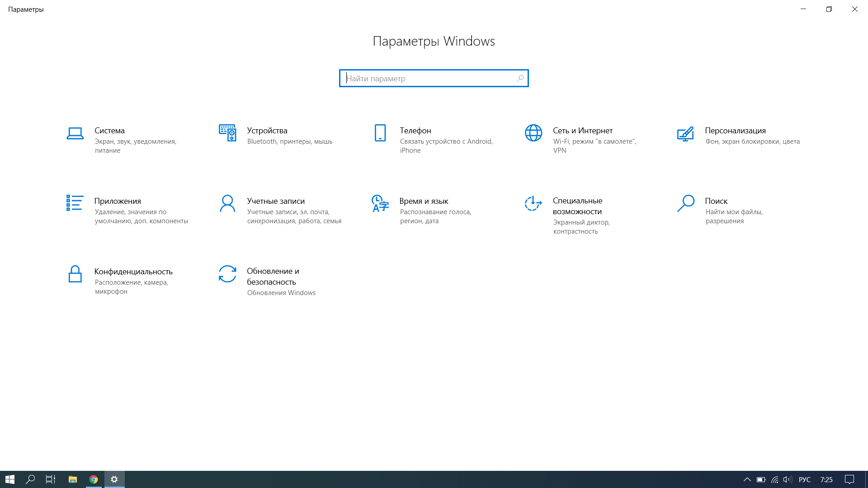
Task: Click 'Найти мои файлы, разрешения' description
Action: pos(734,216)
